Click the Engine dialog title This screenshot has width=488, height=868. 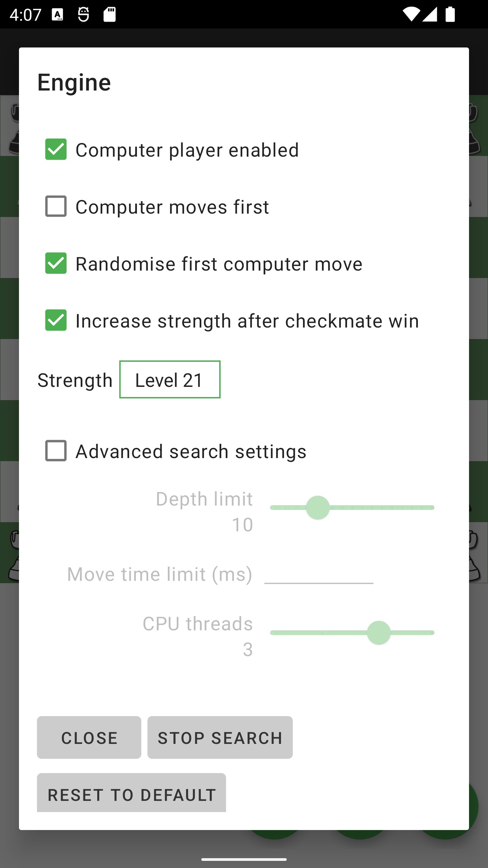pyautogui.click(x=74, y=82)
